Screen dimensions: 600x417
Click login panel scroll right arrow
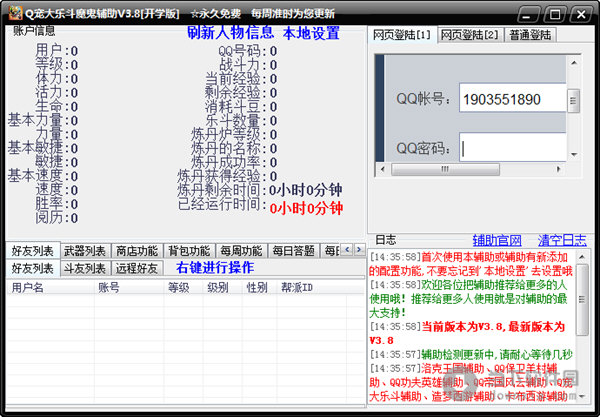pos(558,169)
